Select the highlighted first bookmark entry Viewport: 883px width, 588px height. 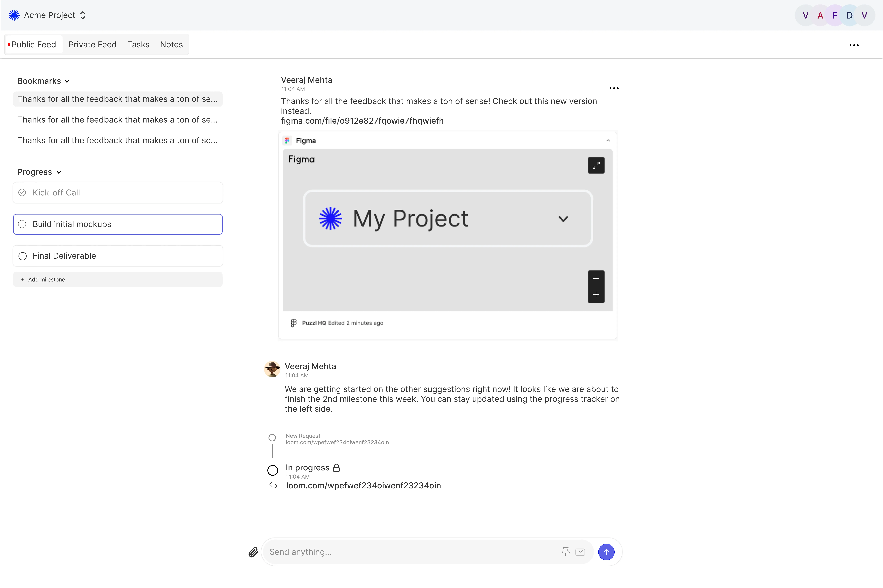coord(118,99)
